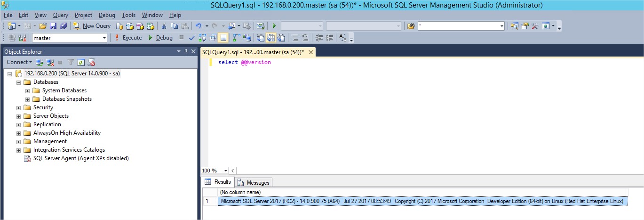
Task: Collapse the Databases folder
Action: tap(19, 82)
